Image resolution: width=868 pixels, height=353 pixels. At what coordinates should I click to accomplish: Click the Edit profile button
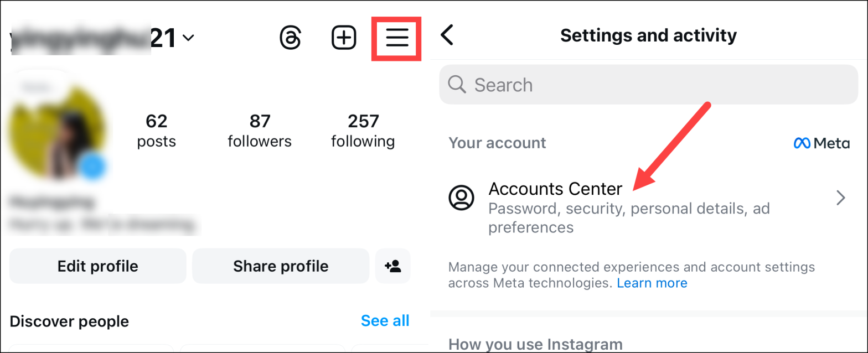97,266
